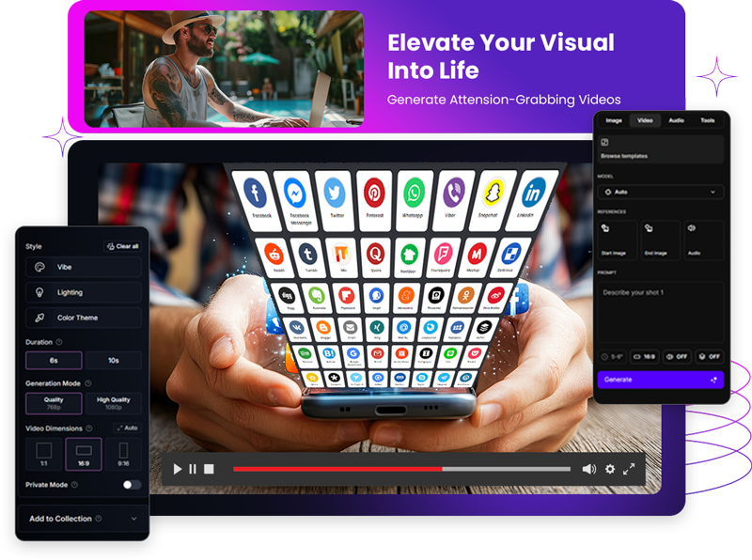Choose the 10s duration option
The height and width of the screenshot is (560, 752).
coord(114,361)
